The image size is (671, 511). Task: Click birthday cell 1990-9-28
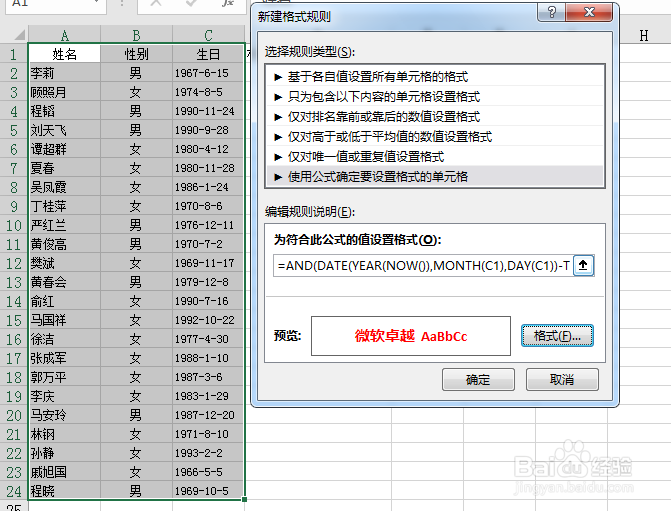pyautogui.click(x=208, y=130)
